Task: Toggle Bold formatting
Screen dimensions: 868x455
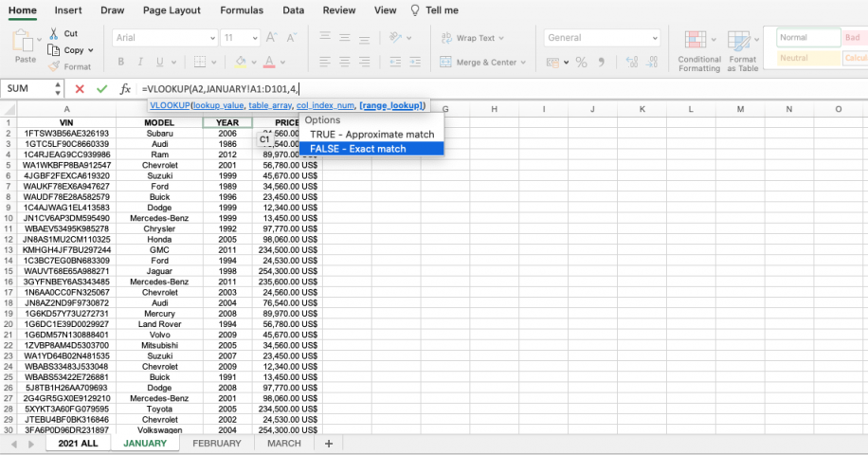Action: 120,63
